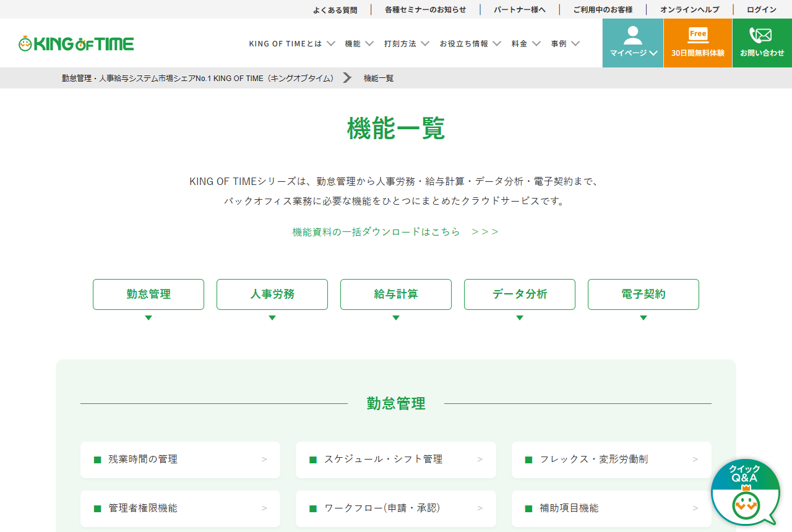Viewport: 792px width, 532px height.
Task: Jump to データ分析 section button
Action: coord(520,294)
